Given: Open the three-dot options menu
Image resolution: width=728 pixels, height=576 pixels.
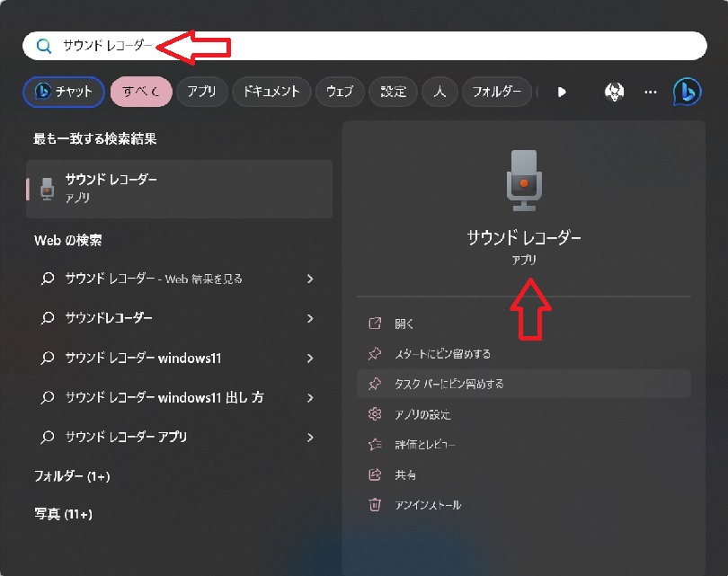Looking at the screenshot, I should (x=651, y=92).
